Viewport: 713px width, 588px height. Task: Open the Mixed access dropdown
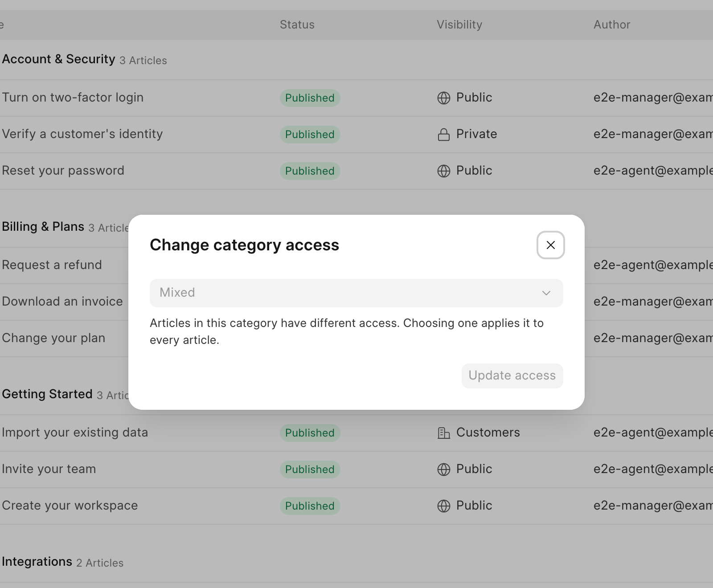click(356, 293)
